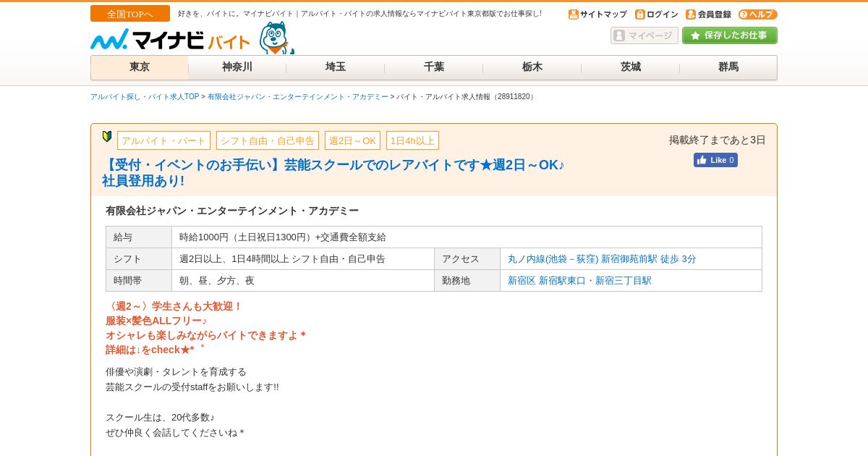Click the orange text 詳細は↓をcheck★
This screenshot has height=456, width=868.
[155, 350]
